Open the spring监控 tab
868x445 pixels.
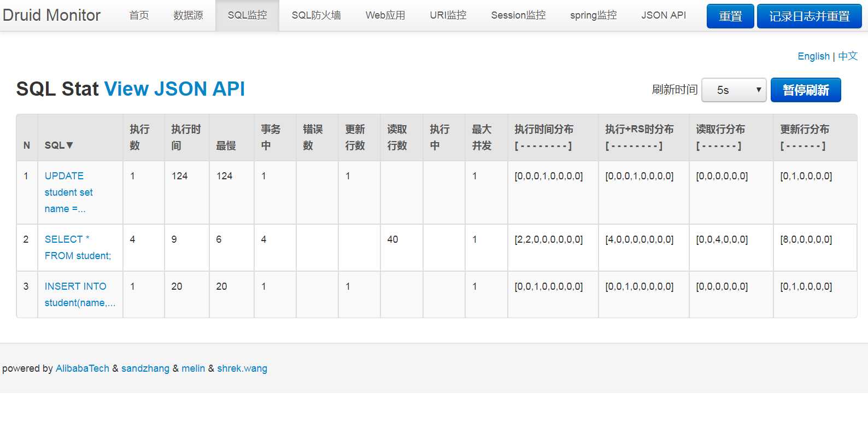click(x=593, y=15)
